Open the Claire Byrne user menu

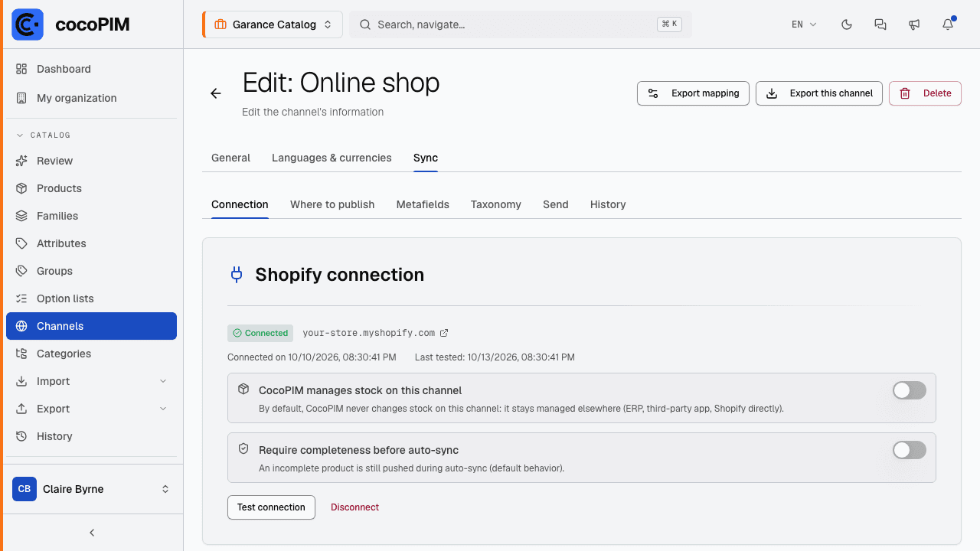tap(91, 489)
